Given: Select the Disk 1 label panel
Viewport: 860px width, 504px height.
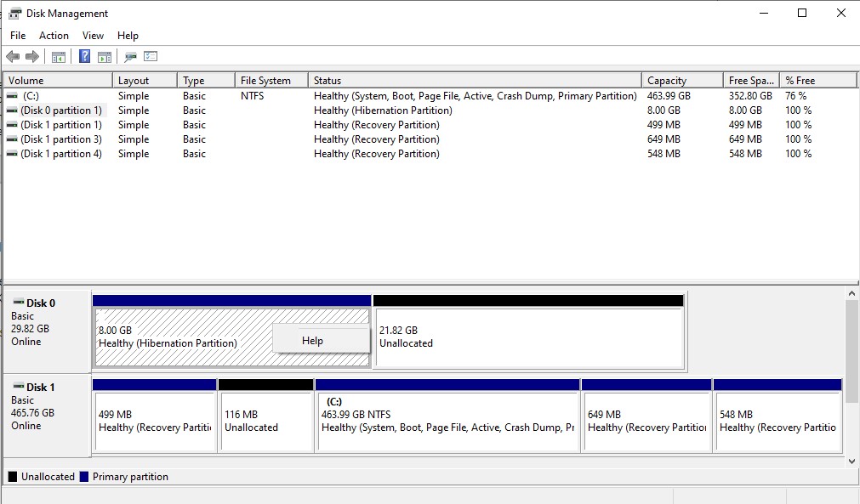Looking at the screenshot, I should click(47, 415).
